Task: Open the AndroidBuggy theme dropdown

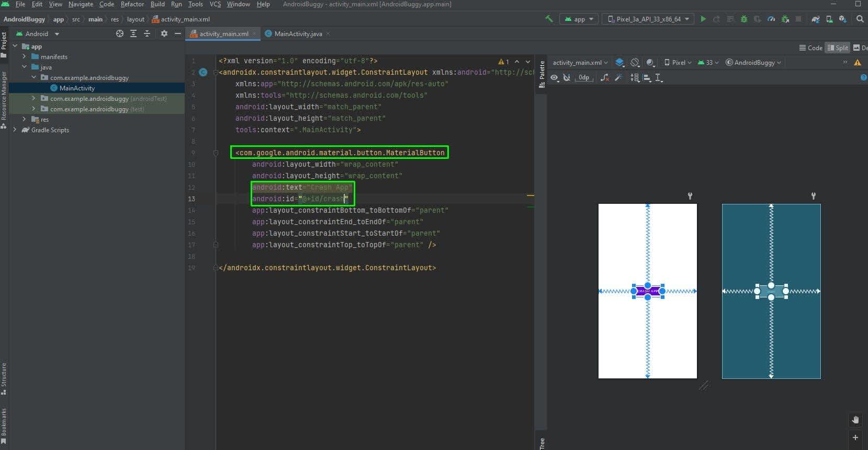Action: (753, 62)
